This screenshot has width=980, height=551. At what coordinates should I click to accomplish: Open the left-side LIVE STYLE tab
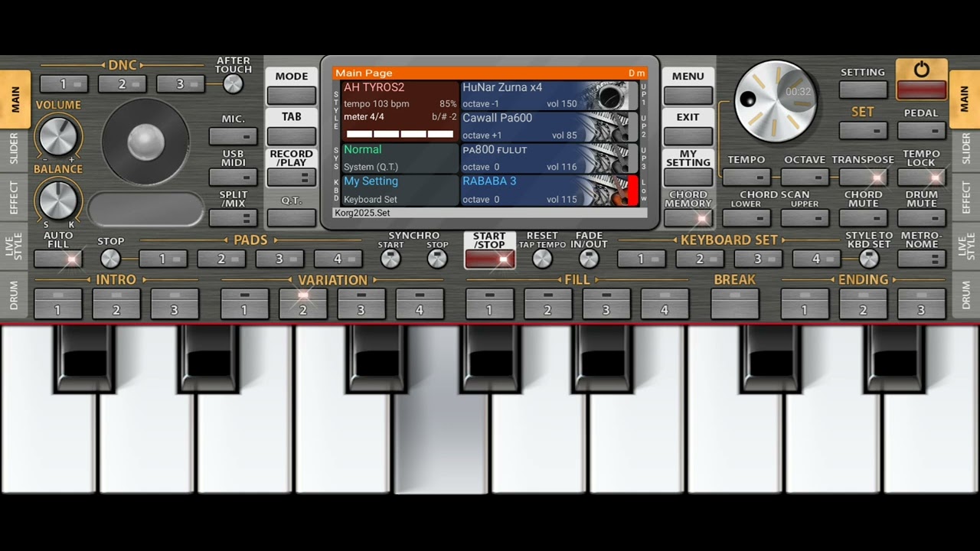(x=15, y=247)
